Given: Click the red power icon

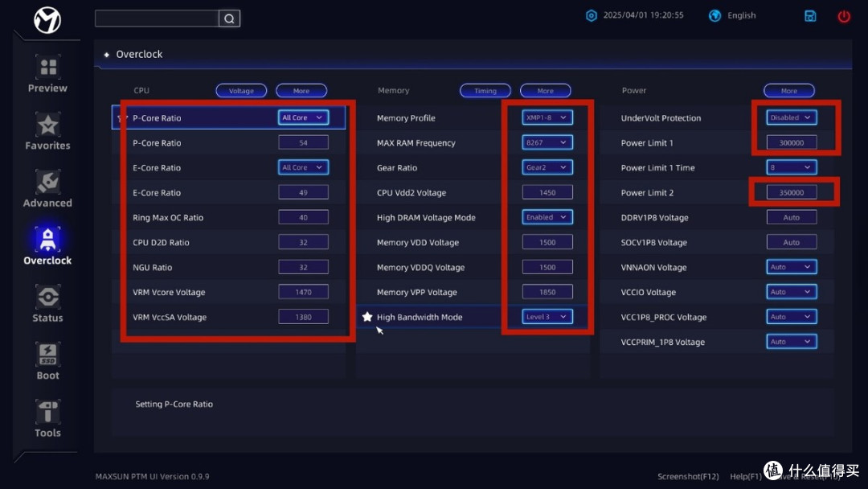Looking at the screenshot, I should (x=844, y=17).
